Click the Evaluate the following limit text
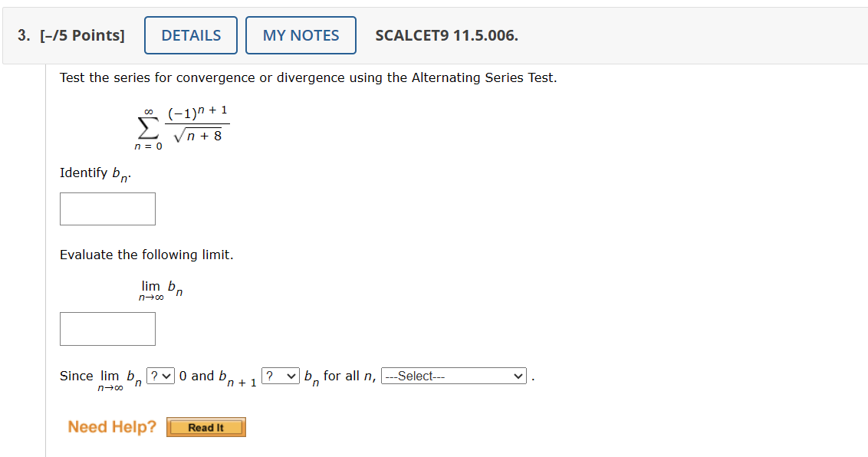This screenshot has width=868, height=457. (x=146, y=255)
